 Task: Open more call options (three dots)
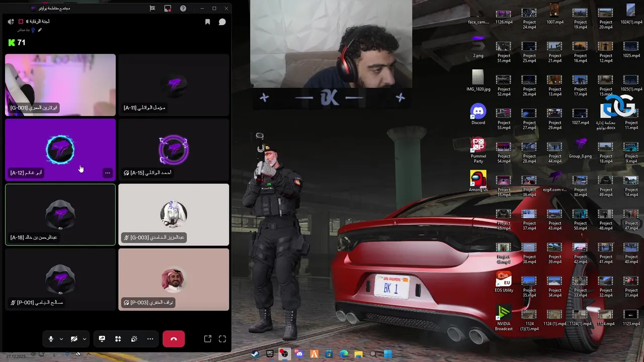(150, 339)
